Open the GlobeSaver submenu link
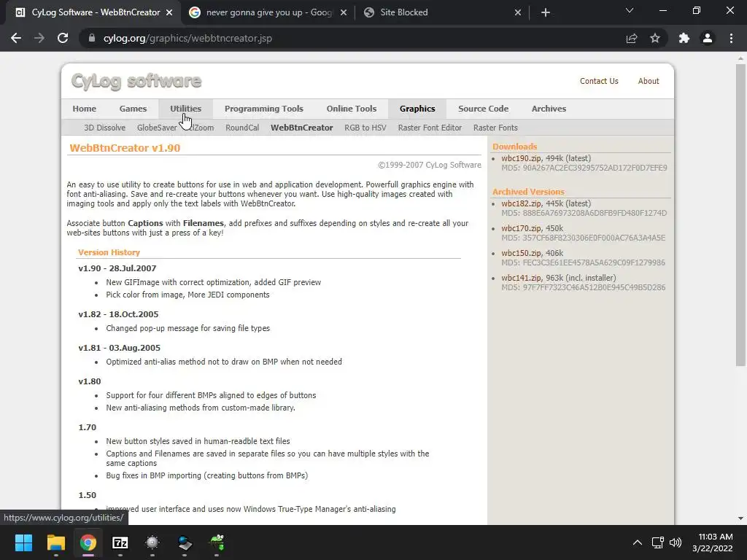The height and width of the screenshot is (560, 747). (x=157, y=128)
